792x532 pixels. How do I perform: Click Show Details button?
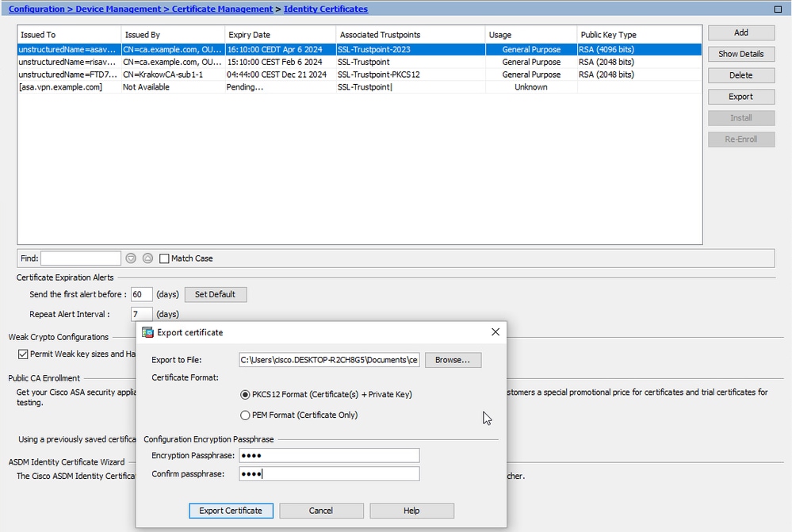(x=741, y=54)
